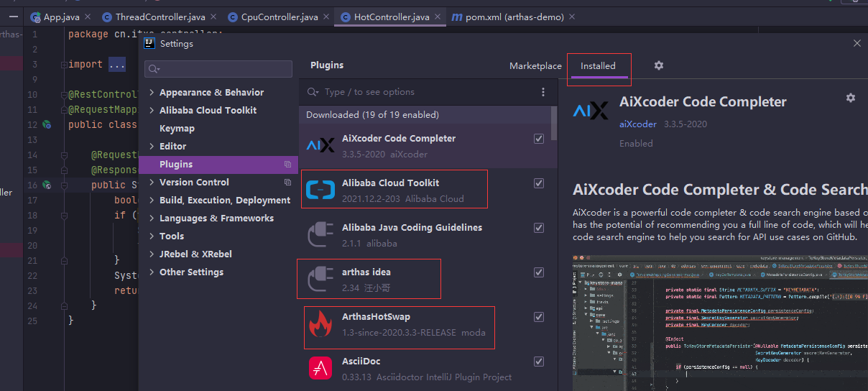The width and height of the screenshot is (868, 391).
Task: Select the AiXcoder Code Completer list row
Action: pos(425,146)
